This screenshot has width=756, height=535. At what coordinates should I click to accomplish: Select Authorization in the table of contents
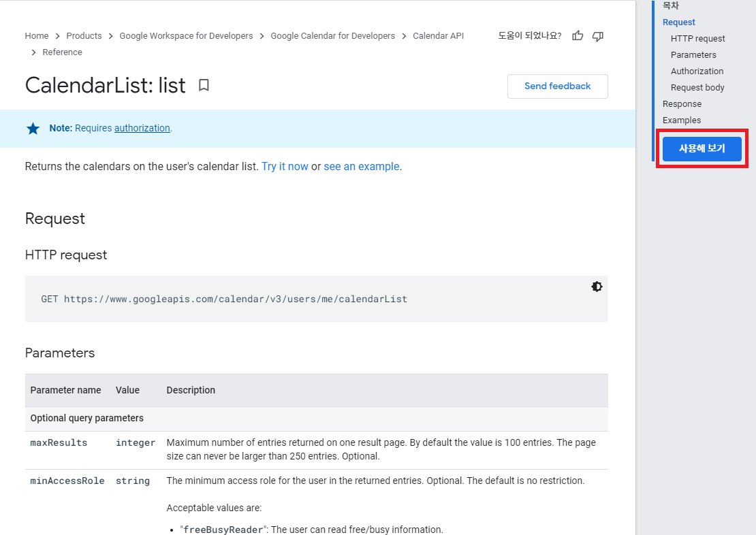(697, 71)
